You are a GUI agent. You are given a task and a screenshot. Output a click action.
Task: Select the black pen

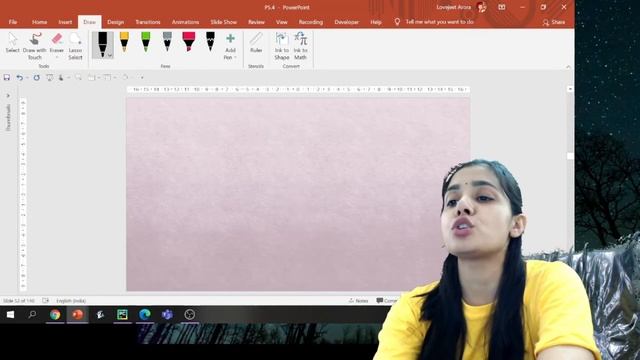[x=102, y=44]
